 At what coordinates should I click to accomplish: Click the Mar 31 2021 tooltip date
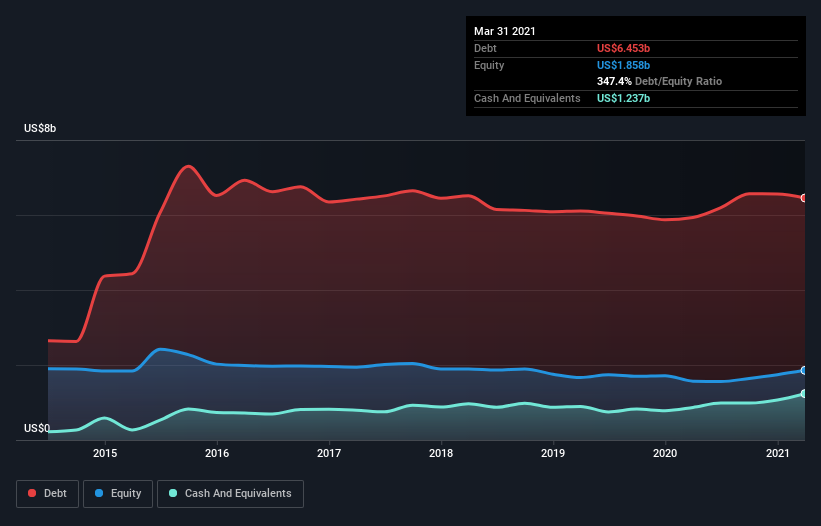tap(505, 31)
